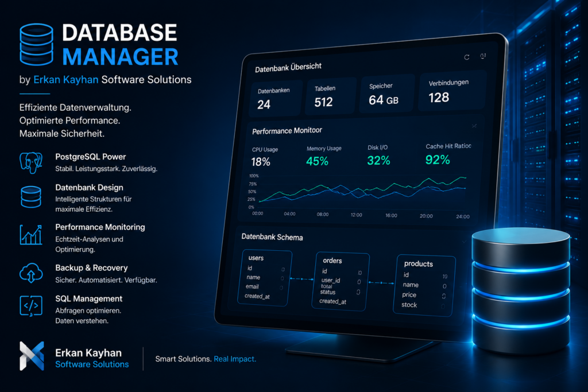Click the icon right of the refresh icon
The height and width of the screenshot is (392, 588).
pos(483,56)
